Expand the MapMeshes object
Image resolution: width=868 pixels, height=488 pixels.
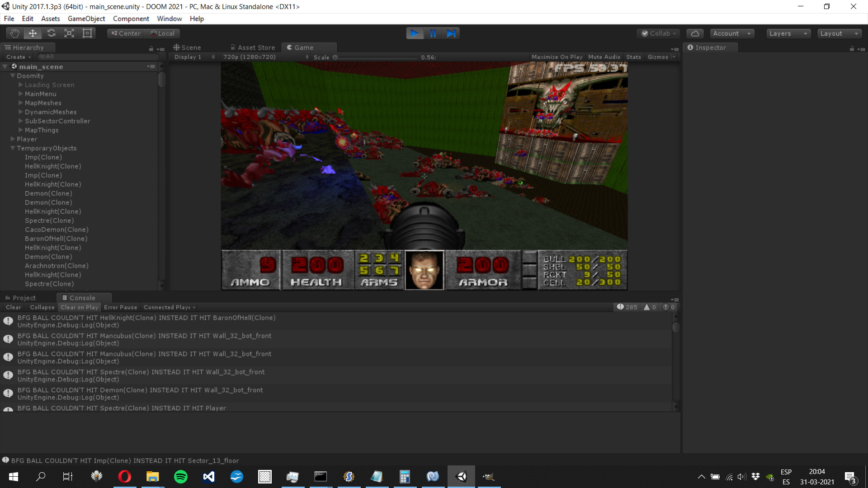tap(20, 103)
